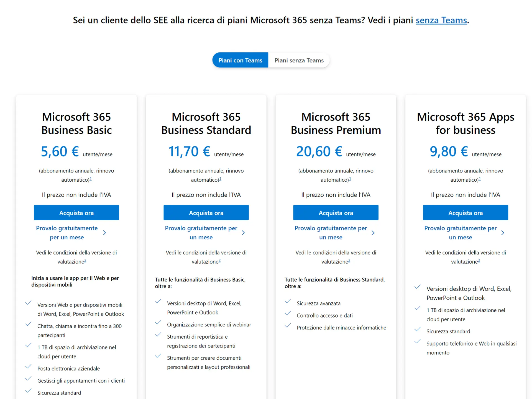Open the 'senza Teams' link in the heading
The width and height of the screenshot is (532, 399).
point(441,20)
